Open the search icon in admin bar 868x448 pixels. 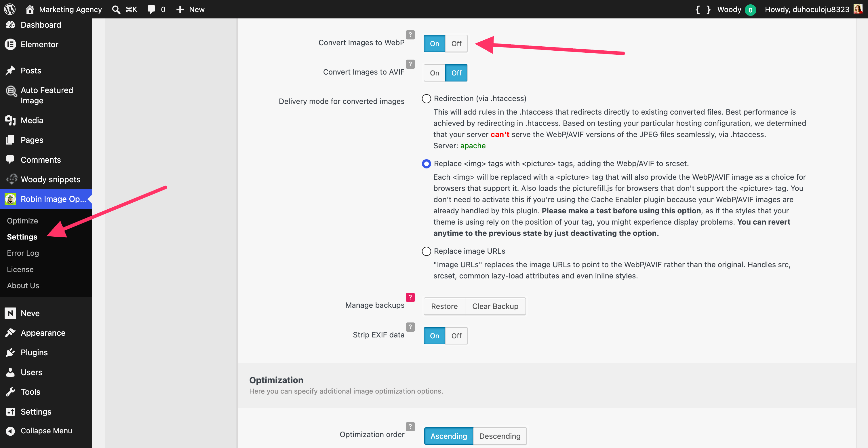[116, 10]
